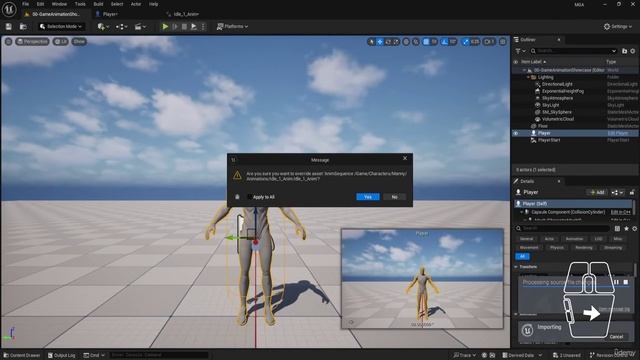Open the Window menu
The image size is (640, 360).
coord(59,4)
